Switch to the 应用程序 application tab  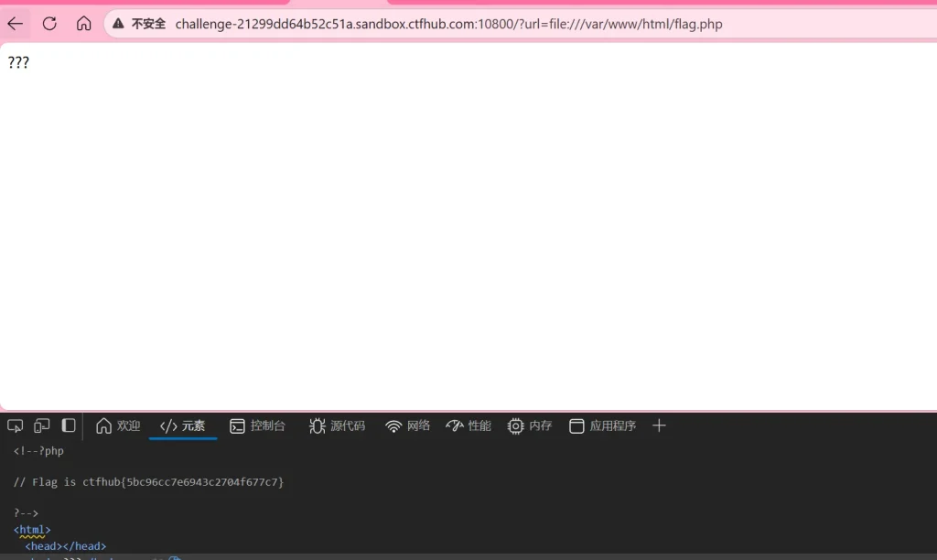(x=603, y=425)
